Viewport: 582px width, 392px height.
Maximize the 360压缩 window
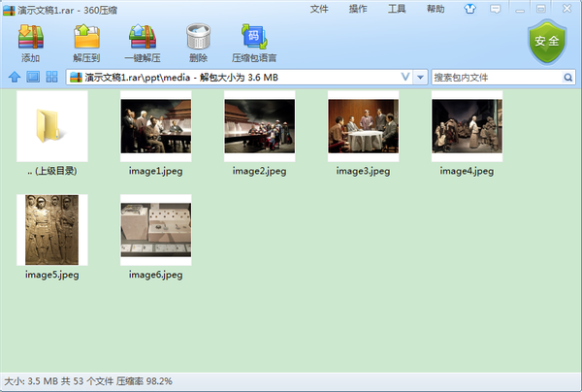(x=541, y=9)
